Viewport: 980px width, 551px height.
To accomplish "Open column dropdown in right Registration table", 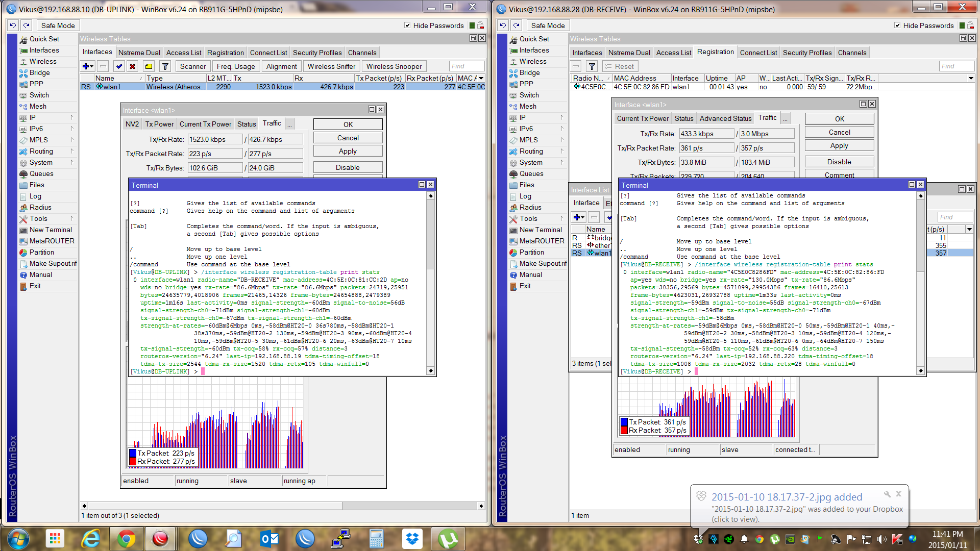I will point(970,78).
